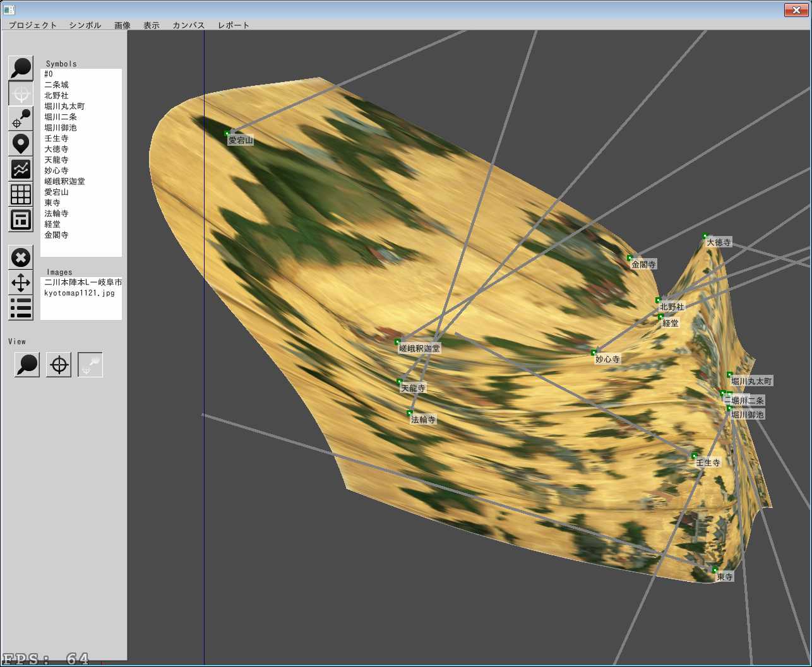Screen dimensions: 812x667
Task: Click the 堀川御池 marker label on the map
Action: [x=748, y=415]
